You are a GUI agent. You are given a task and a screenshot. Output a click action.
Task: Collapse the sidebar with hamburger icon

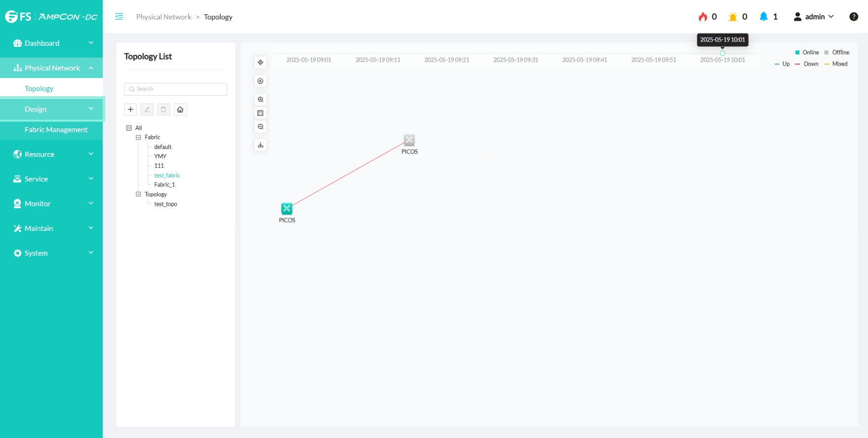tap(119, 17)
